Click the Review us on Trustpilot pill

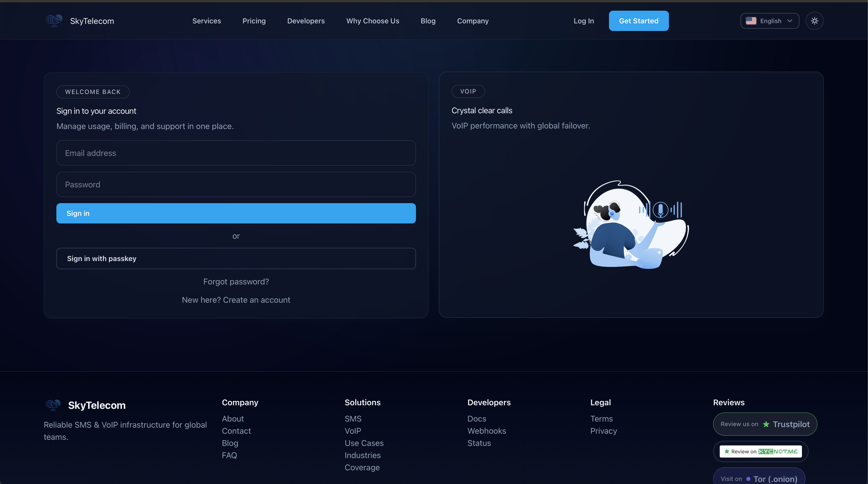pyautogui.click(x=765, y=424)
